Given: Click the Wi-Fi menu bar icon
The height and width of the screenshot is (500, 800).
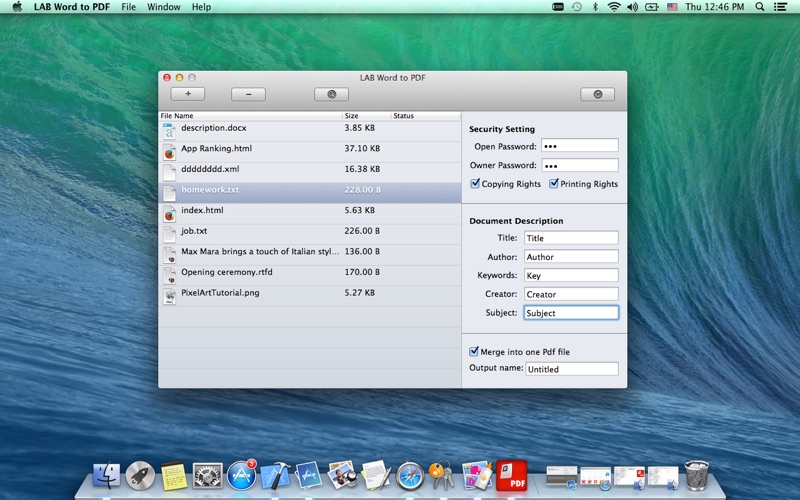Looking at the screenshot, I should point(614,7).
